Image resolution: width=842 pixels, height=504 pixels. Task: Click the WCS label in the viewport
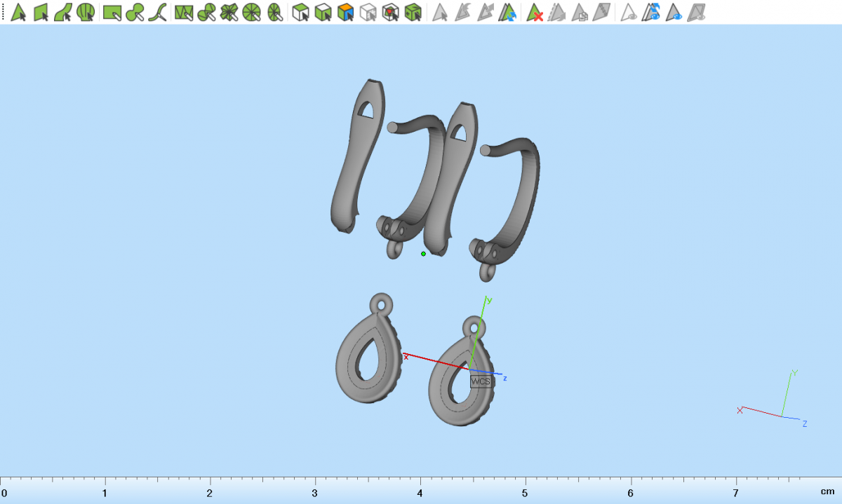[480, 381]
